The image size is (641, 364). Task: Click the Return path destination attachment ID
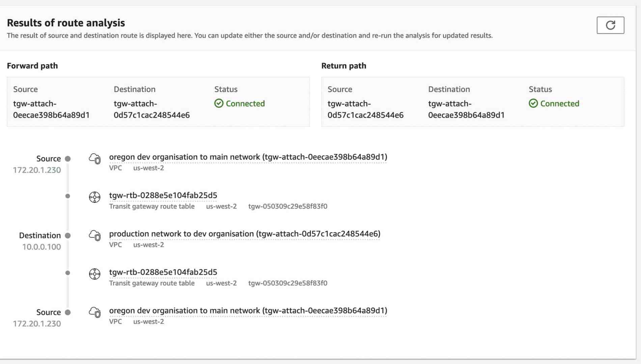tap(466, 109)
